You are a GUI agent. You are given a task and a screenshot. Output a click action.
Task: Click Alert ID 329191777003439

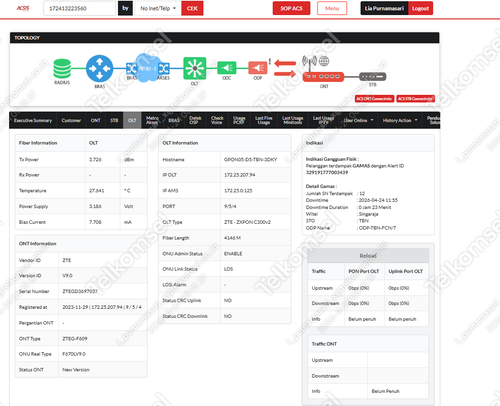(327, 172)
